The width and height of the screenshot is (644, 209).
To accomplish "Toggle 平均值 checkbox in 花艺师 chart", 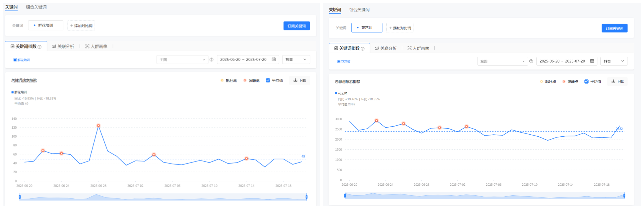I will tap(586, 81).
